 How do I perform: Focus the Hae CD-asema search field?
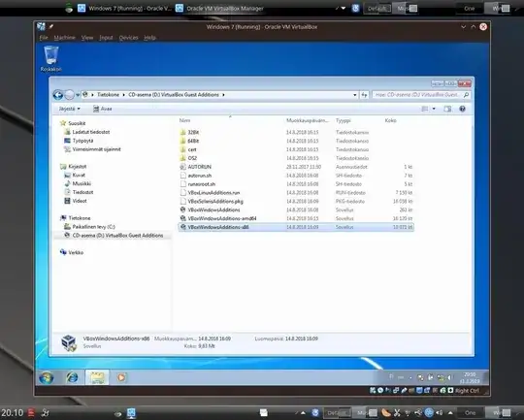pos(421,95)
